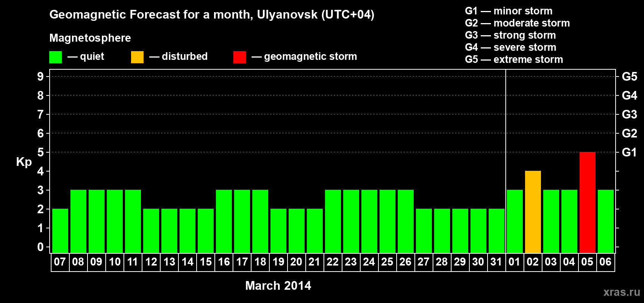Click the date label 31
The image size is (644, 303).
coord(496,262)
